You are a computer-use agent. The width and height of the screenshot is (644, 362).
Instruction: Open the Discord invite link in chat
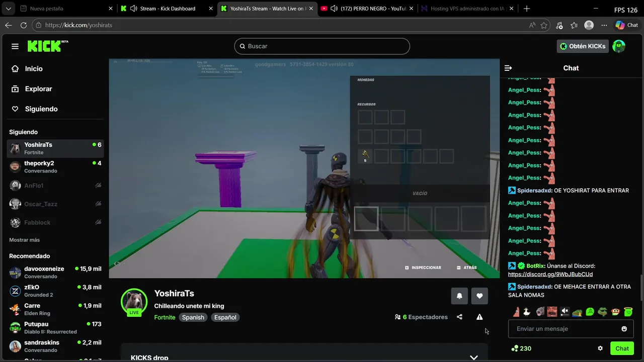550,275
